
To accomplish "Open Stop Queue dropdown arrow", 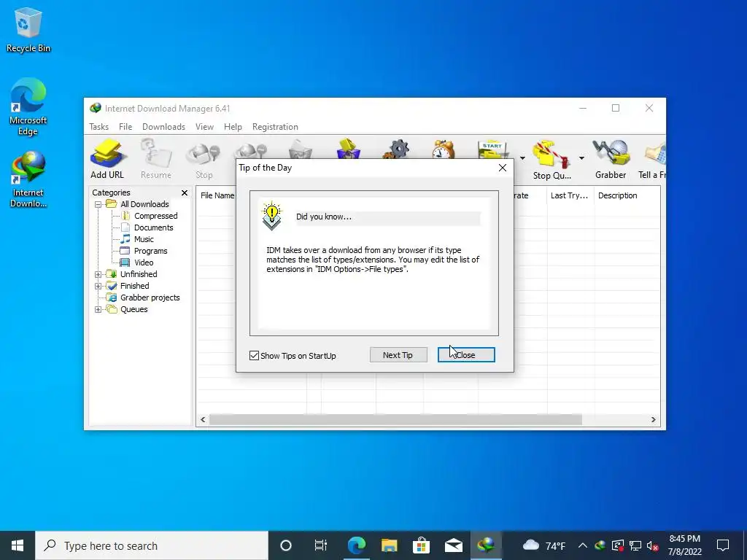I will pyautogui.click(x=581, y=158).
